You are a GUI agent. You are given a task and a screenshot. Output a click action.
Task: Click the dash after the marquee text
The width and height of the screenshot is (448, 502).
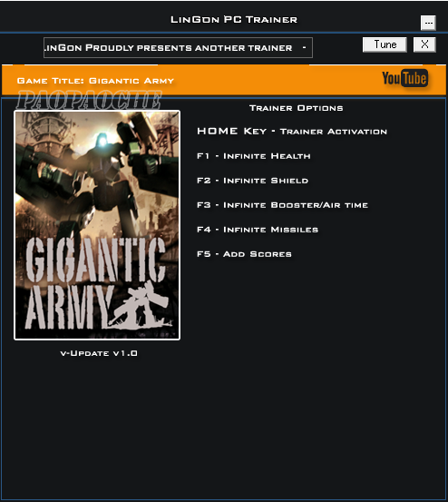[x=304, y=47]
